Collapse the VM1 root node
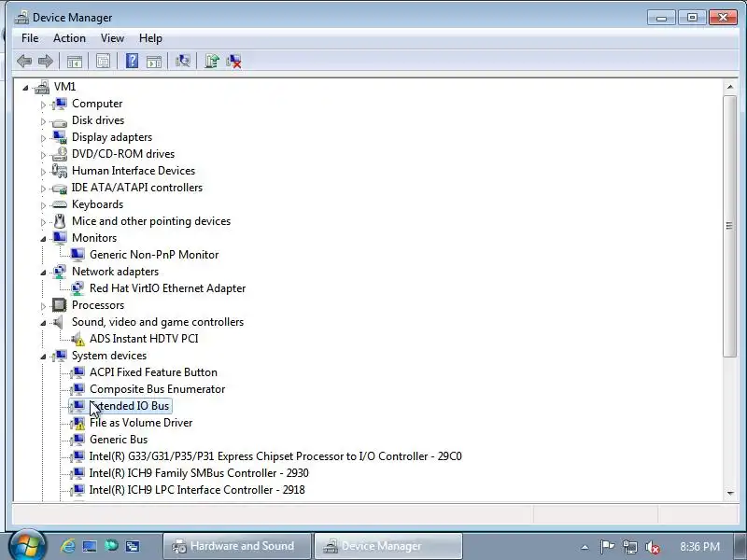The image size is (747, 560). pyautogui.click(x=25, y=88)
